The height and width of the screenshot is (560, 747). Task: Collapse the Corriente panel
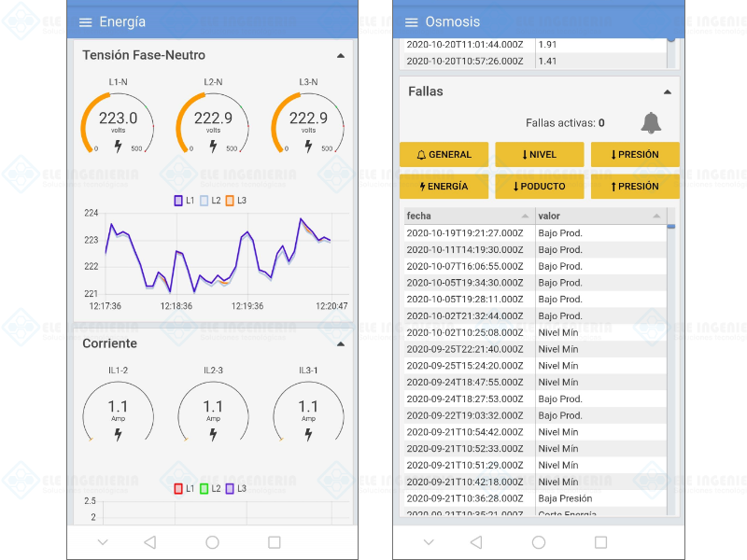340,343
